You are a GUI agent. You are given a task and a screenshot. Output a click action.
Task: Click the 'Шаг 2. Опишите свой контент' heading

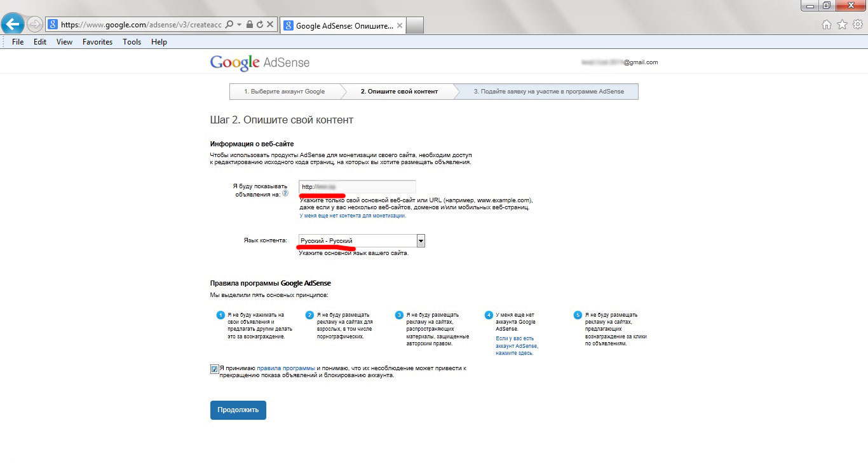pos(281,120)
